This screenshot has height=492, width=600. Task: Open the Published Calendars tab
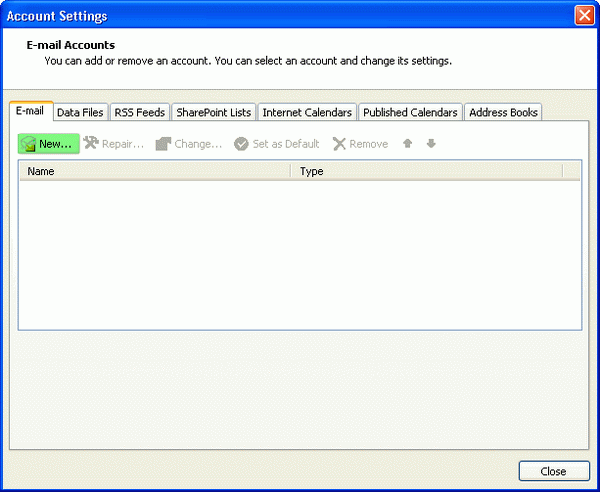point(410,113)
